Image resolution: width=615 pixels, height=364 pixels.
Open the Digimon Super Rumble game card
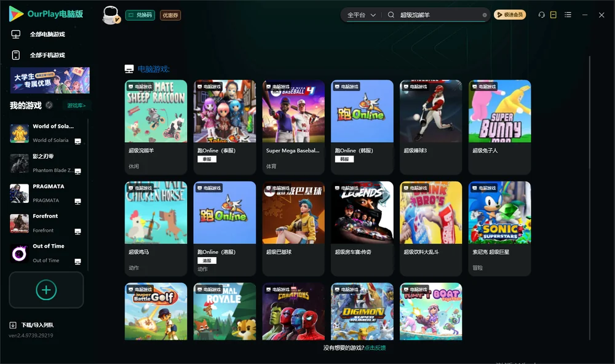(x=362, y=312)
